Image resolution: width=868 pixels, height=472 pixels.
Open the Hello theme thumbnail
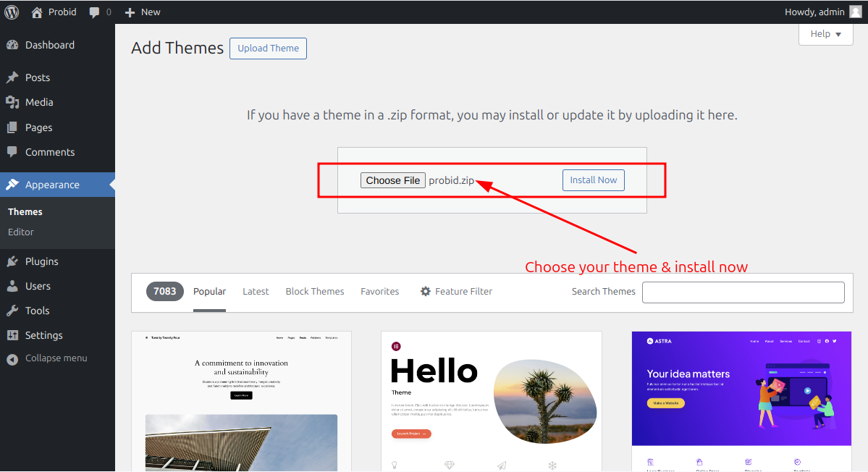pyautogui.click(x=492, y=402)
